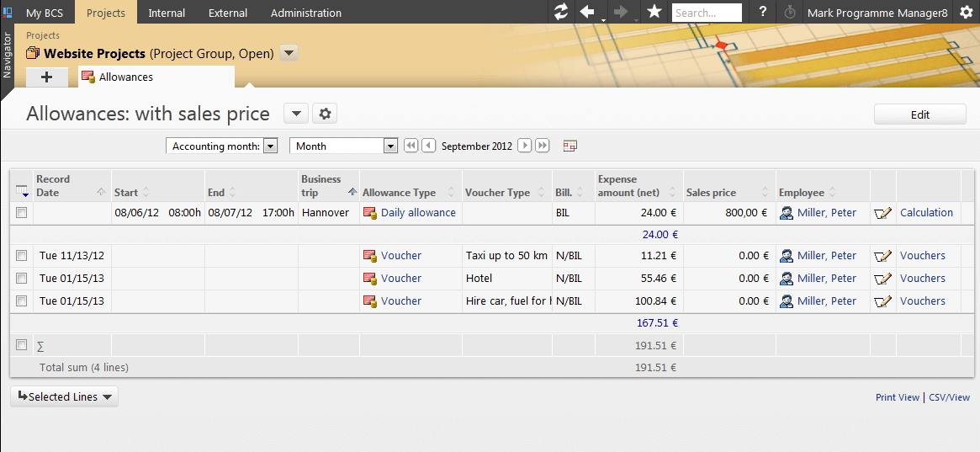Select the Taxi up to 50 km row checkbox

click(22, 256)
